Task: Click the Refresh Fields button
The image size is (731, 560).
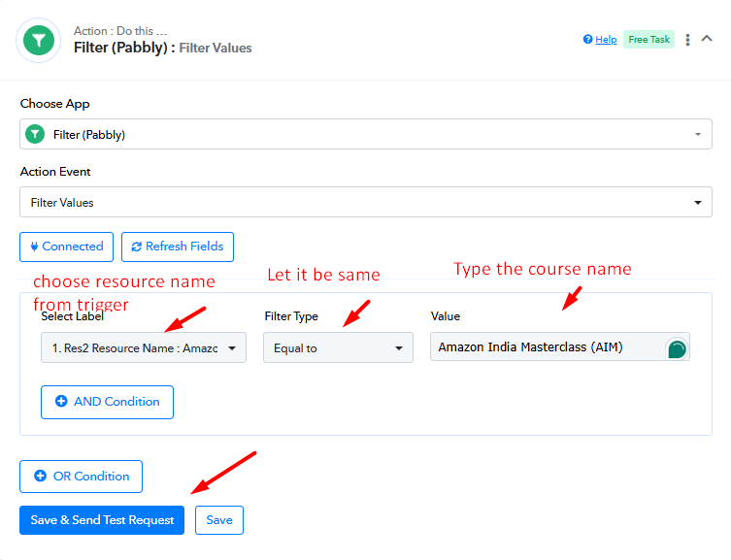Action: 177,247
